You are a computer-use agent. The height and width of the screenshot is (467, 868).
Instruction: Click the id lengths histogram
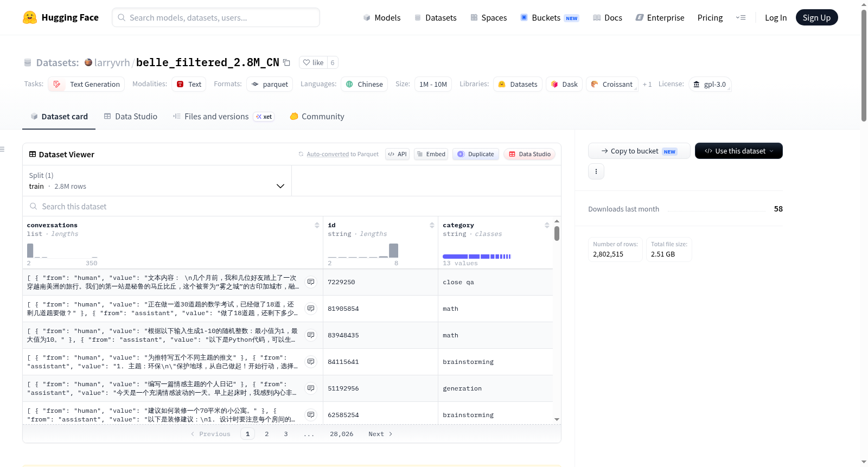[x=363, y=250]
